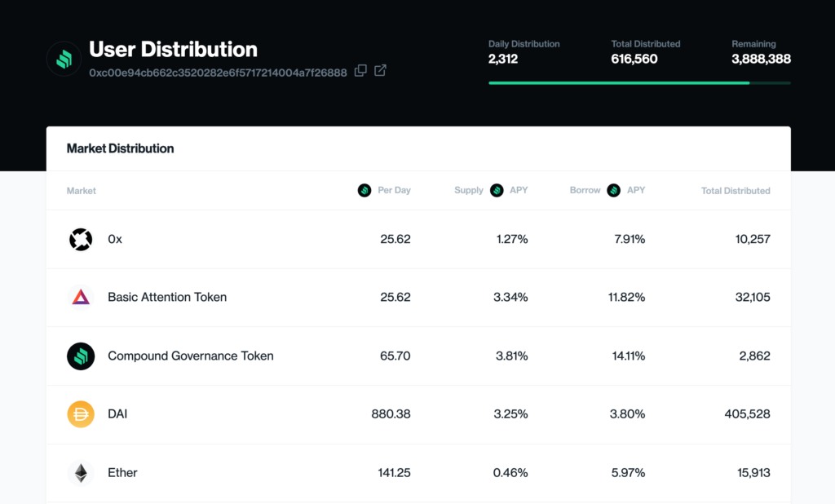
Task: Click DAI total distributed 405,528
Action: pyautogui.click(x=747, y=414)
